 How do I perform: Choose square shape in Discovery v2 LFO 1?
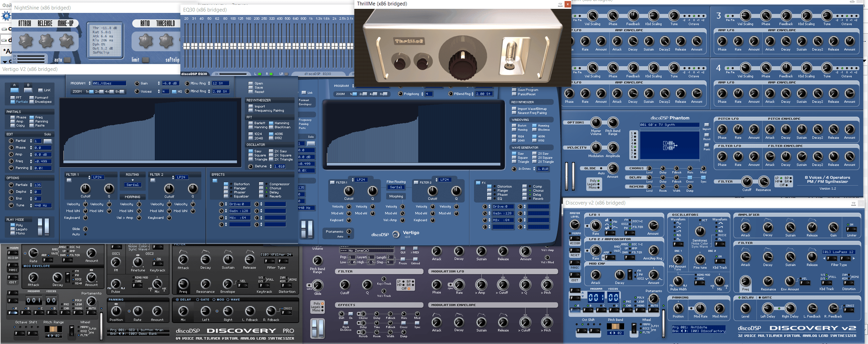click(615, 222)
